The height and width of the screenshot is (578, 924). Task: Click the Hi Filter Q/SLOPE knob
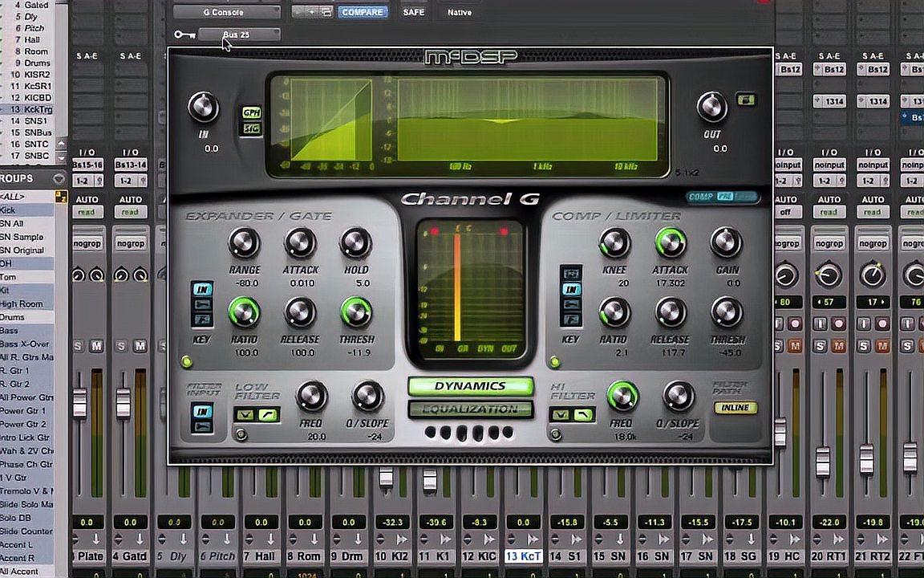pyautogui.click(x=679, y=396)
